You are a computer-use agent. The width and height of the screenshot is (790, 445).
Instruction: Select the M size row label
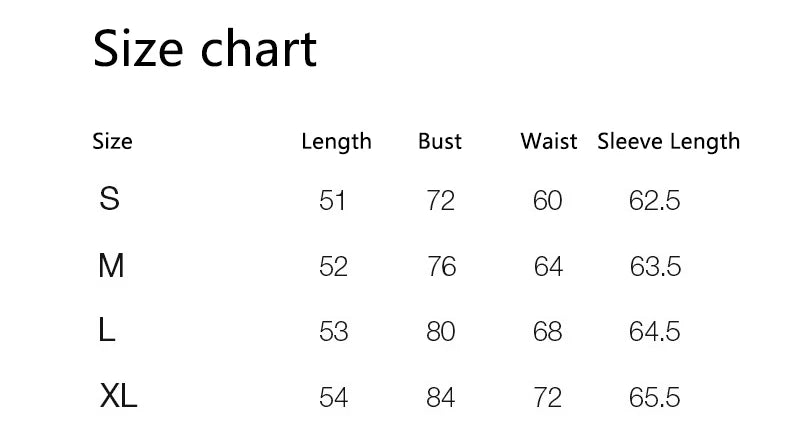tap(111, 265)
